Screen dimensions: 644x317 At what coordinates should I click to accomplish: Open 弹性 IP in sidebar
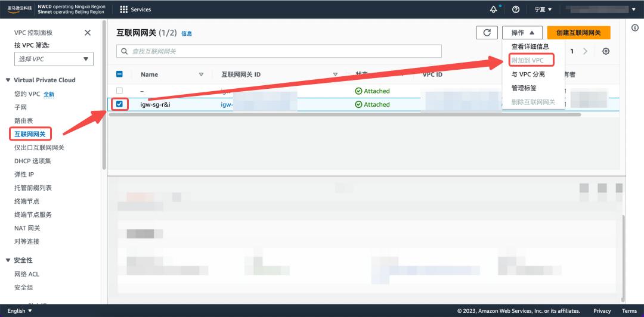[24, 175]
